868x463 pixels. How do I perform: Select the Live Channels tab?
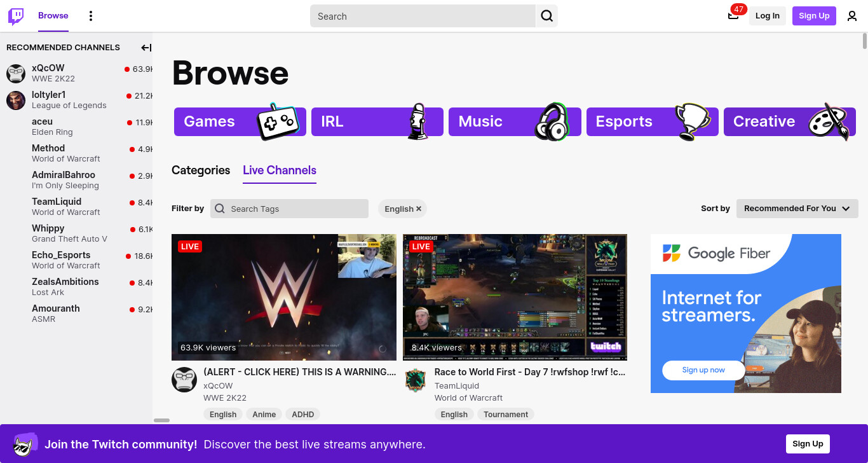[280, 170]
